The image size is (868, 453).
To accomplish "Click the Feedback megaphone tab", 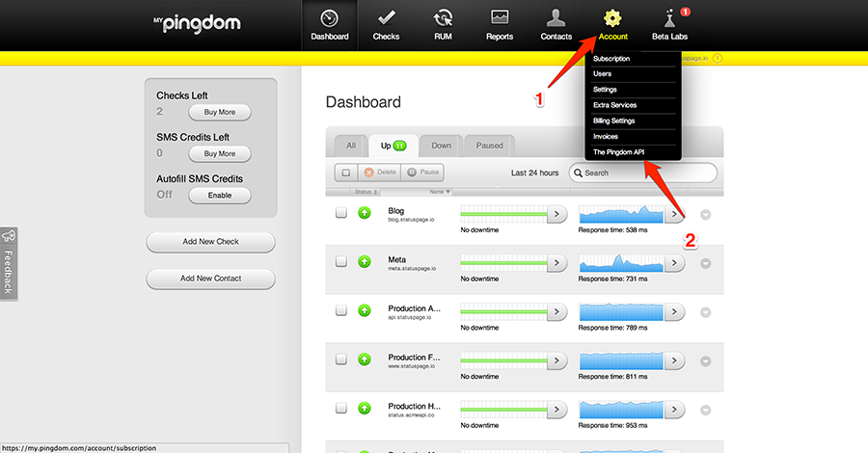I will point(9,264).
